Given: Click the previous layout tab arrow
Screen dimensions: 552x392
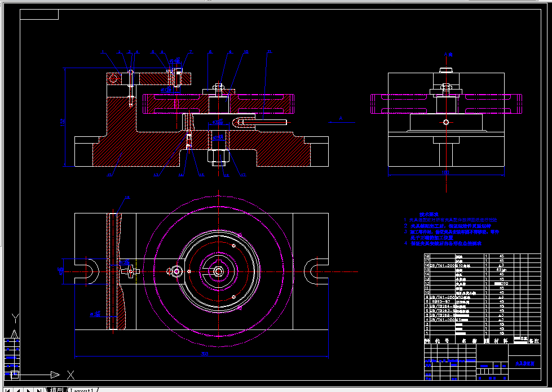Looking at the screenshot, I should pos(18,390).
